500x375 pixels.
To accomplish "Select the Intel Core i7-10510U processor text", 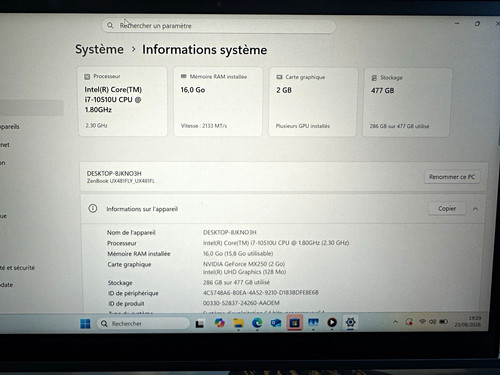I will [x=113, y=100].
